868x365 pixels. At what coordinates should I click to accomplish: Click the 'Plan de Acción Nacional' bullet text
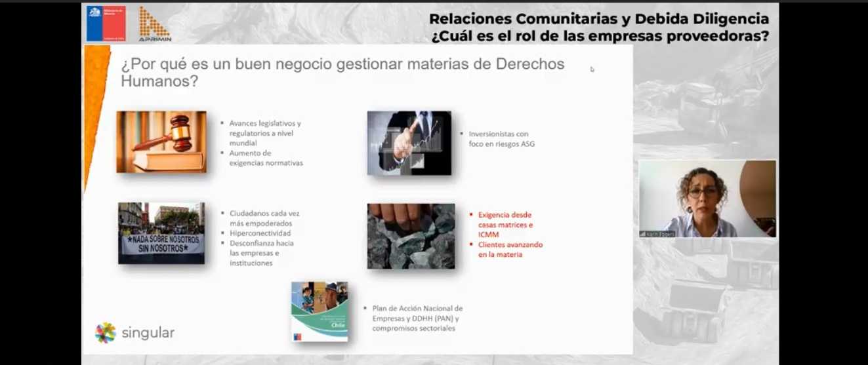(417, 318)
